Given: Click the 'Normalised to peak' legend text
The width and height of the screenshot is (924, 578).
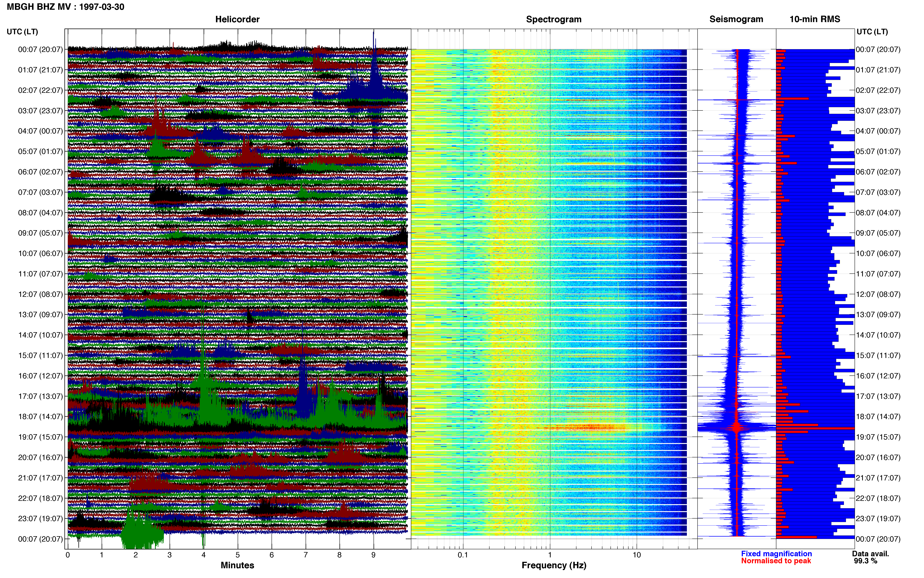Looking at the screenshot, I should pos(776,561).
